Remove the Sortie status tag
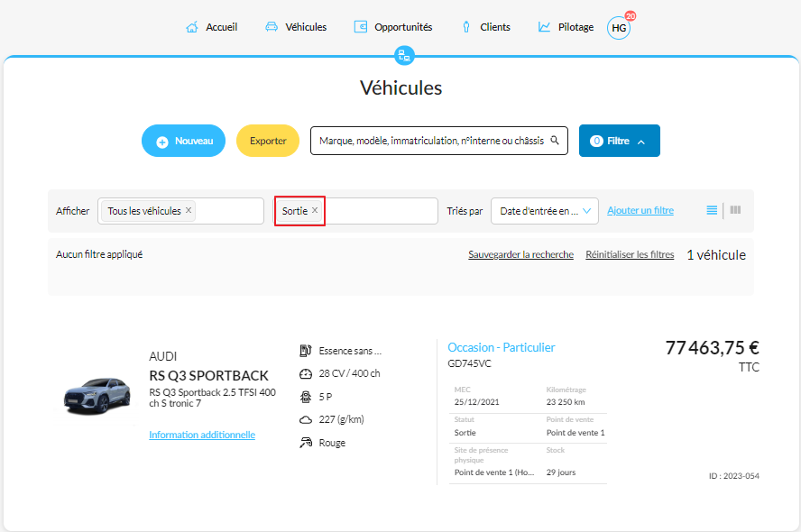 click(315, 210)
